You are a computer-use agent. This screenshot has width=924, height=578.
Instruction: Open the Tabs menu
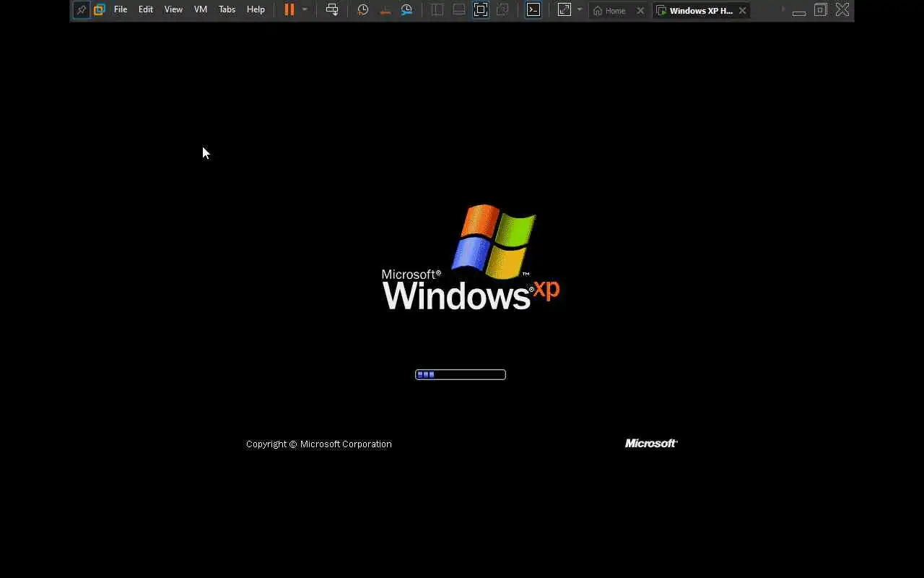227,10
